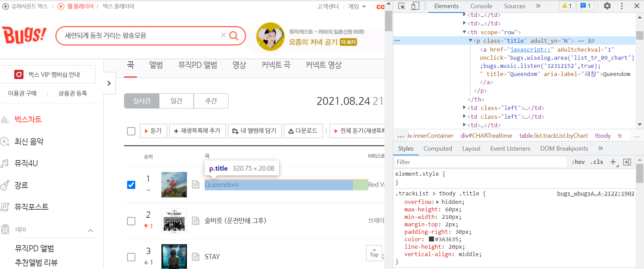The width and height of the screenshot is (644, 269).
Task: Click the 최신 음악 sidebar icon
Action: [x=5, y=141]
